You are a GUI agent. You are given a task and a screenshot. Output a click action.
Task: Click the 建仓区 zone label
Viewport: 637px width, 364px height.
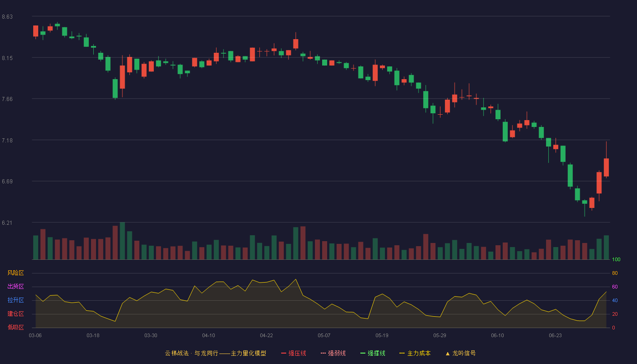[15, 314]
